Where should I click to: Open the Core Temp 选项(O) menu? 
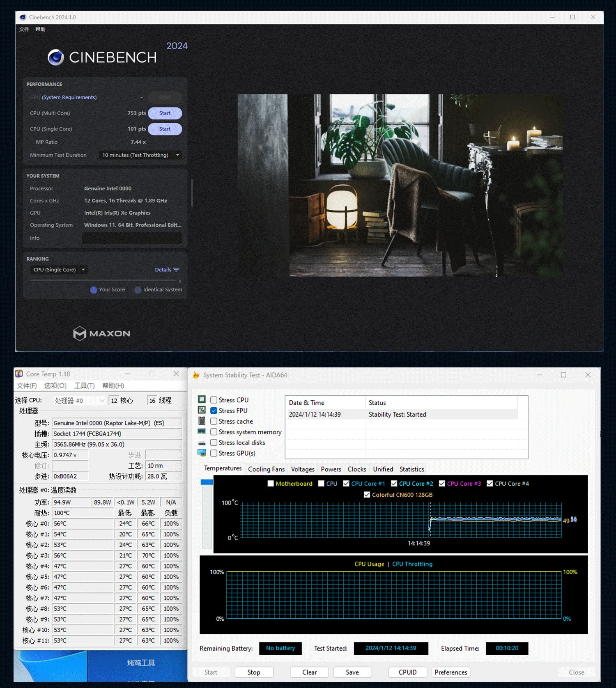55,385
